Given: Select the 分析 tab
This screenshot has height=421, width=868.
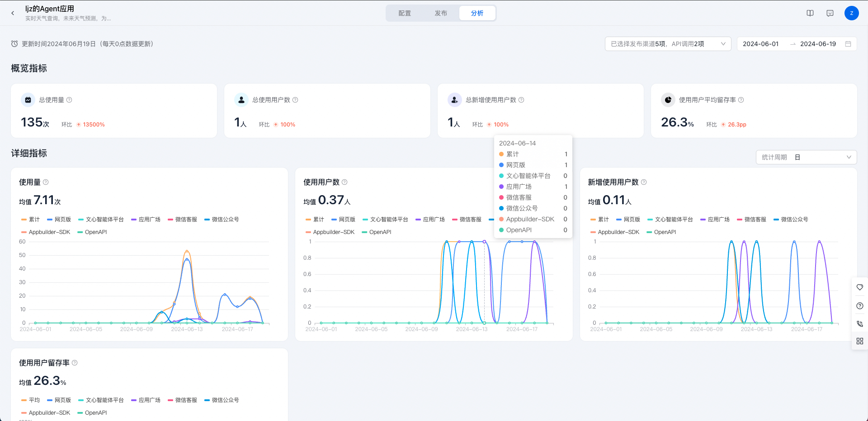Looking at the screenshot, I should pyautogui.click(x=477, y=13).
